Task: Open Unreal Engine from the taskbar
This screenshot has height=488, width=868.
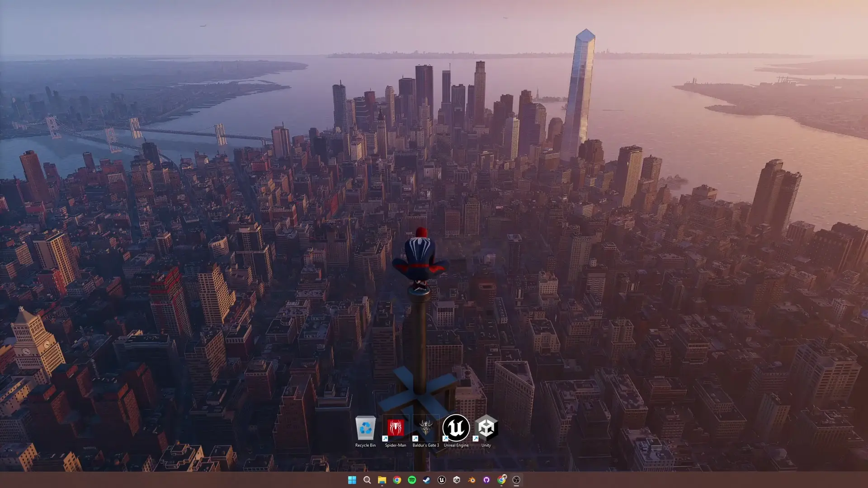Action: pos(441,480)
